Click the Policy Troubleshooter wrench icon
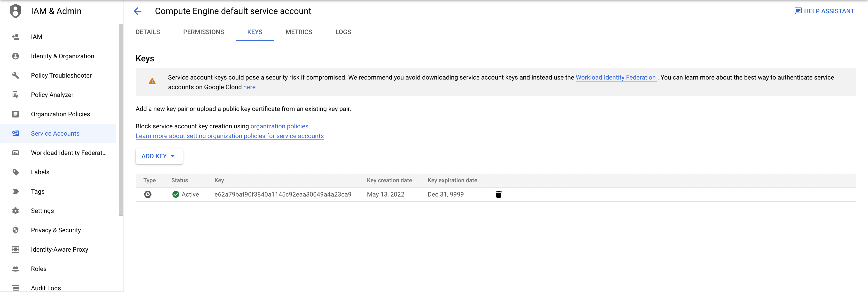This screenshot has width=868, height=292. 15,75
